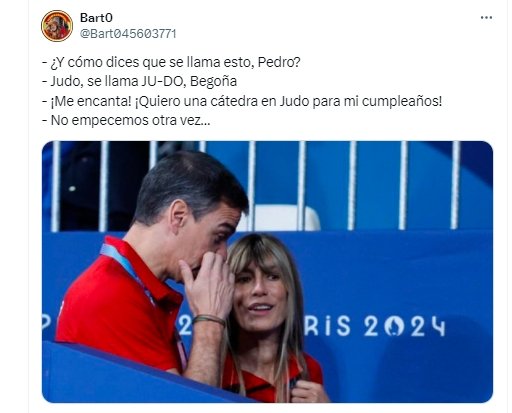The image size is (512, 413).
Task: Click the line starting '¡Me encanta! ¡Quiero'
Action: [x=242, y=101]
